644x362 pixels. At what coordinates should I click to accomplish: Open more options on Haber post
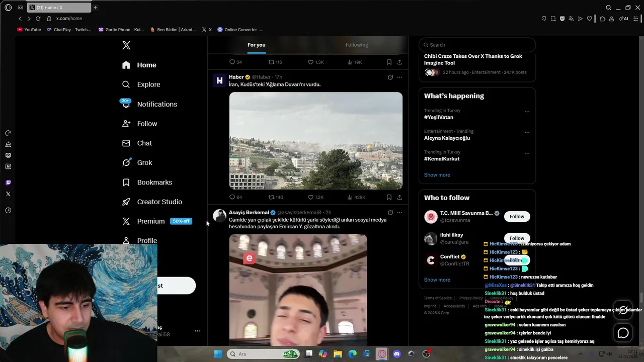coord(399,77)
